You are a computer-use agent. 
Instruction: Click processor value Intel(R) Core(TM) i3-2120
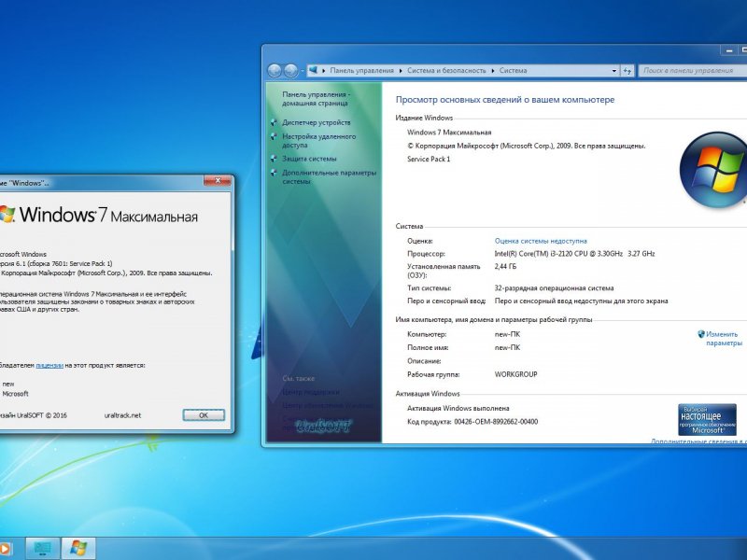coord(574,254)
